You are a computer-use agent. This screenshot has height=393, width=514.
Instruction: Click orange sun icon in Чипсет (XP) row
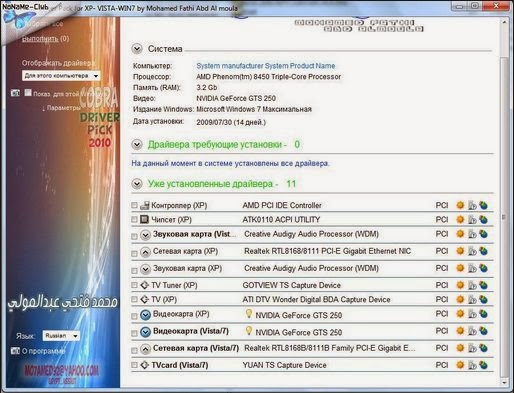coord(460,219)
